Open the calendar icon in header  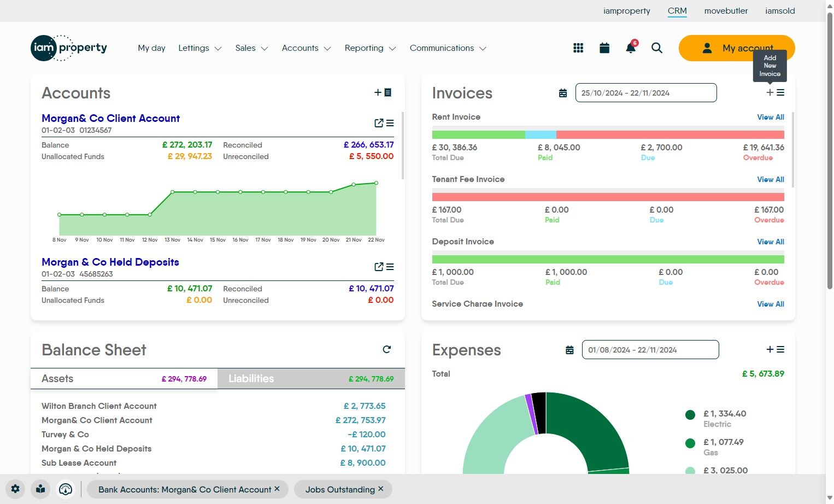click(x=604, y=48)
